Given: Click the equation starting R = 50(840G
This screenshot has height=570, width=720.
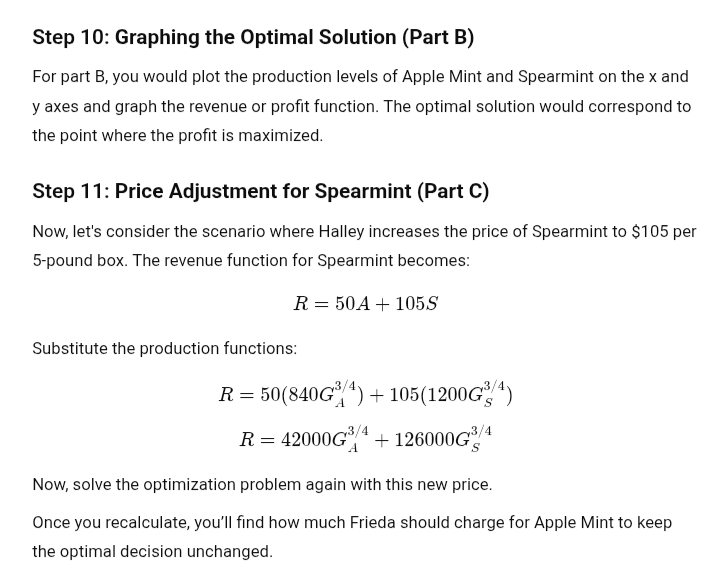Looking at the screenshot, I should point(366,394).
